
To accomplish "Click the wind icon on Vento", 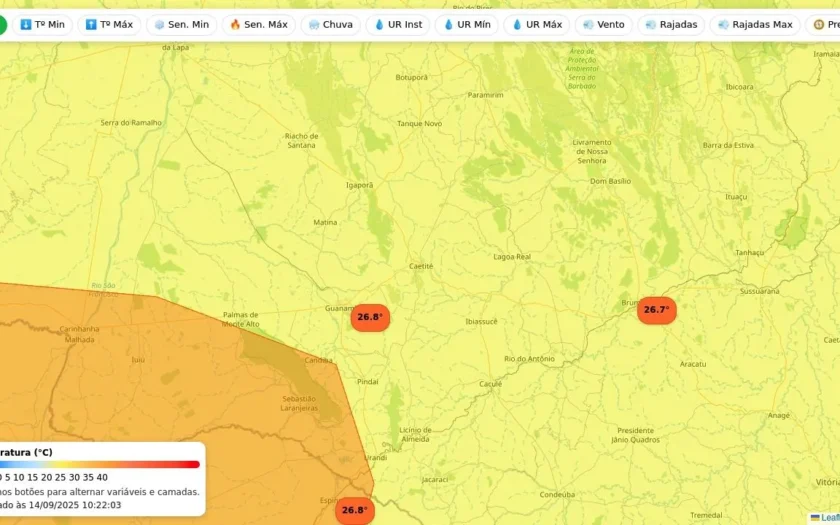I will (588, 25).
